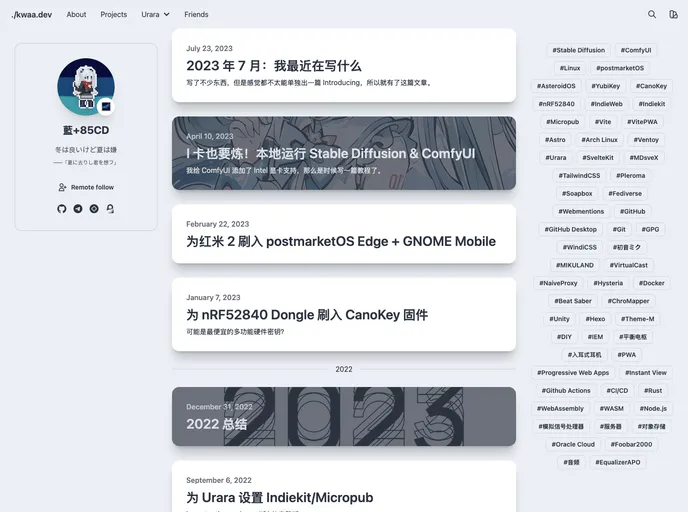
Task: Open the Friends page
Action: click(196, 14)
